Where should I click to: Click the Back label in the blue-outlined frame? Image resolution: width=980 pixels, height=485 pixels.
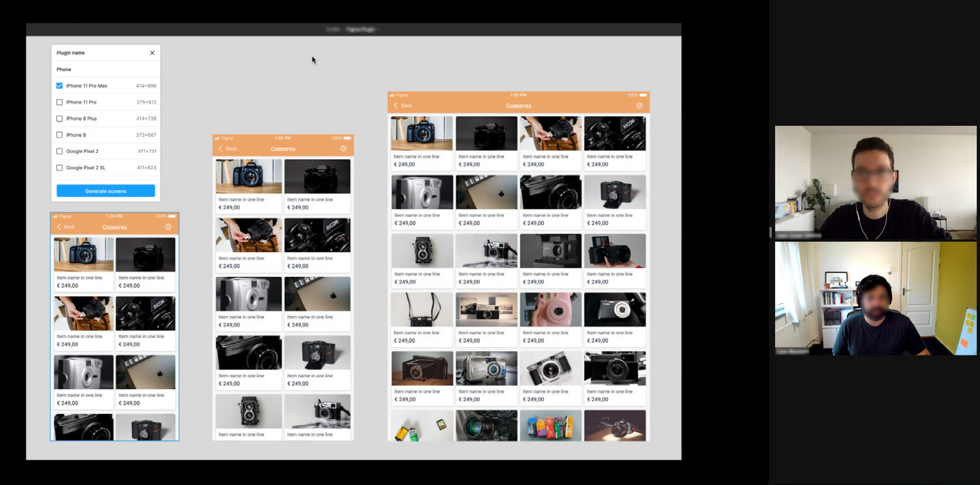pyautogui.click(x=69, y=227)
